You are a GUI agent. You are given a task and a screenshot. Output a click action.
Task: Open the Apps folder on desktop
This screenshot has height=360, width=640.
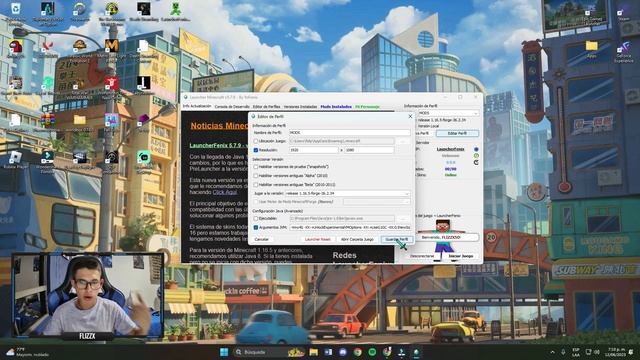click(x=591, y=46)
